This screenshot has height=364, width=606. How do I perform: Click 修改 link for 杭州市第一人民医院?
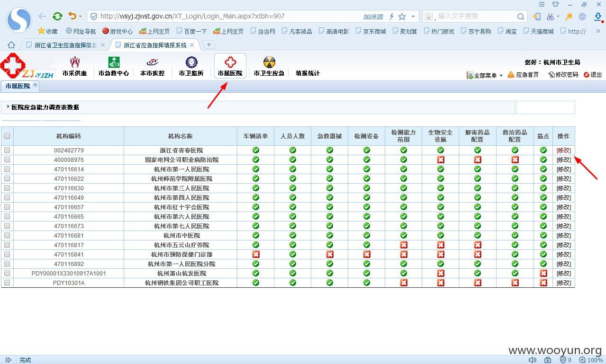tap(564, 169)
